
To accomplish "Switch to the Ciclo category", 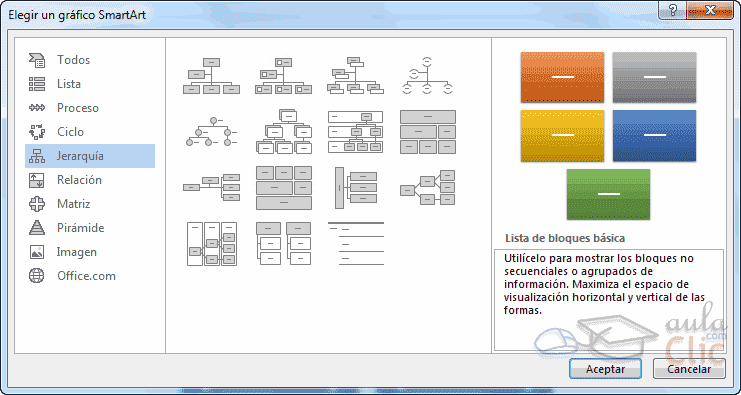I will click(x=90, y=132).
